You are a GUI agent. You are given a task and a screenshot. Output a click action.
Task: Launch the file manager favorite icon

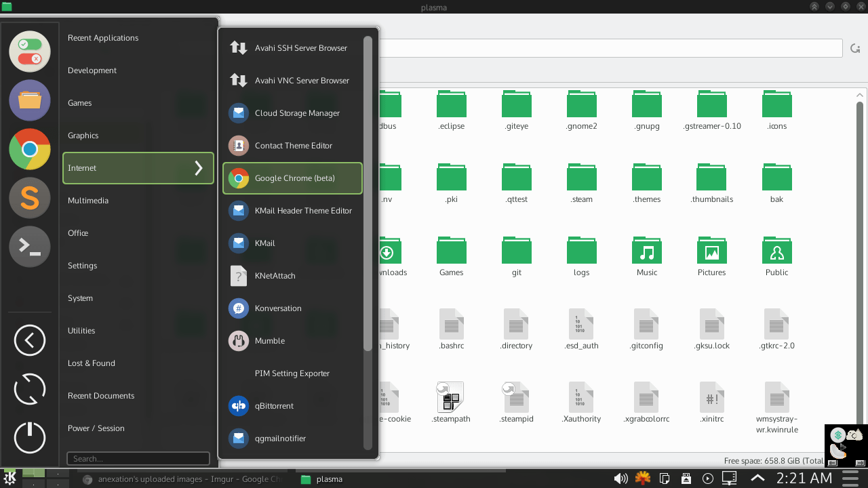click(x=30, y=100)
